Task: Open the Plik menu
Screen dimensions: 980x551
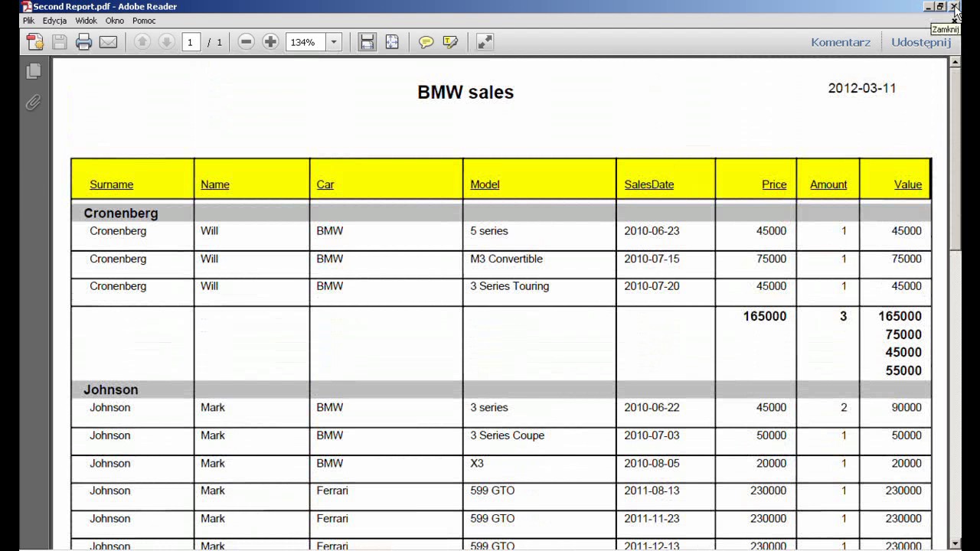Action: click(x=28, y=21)
